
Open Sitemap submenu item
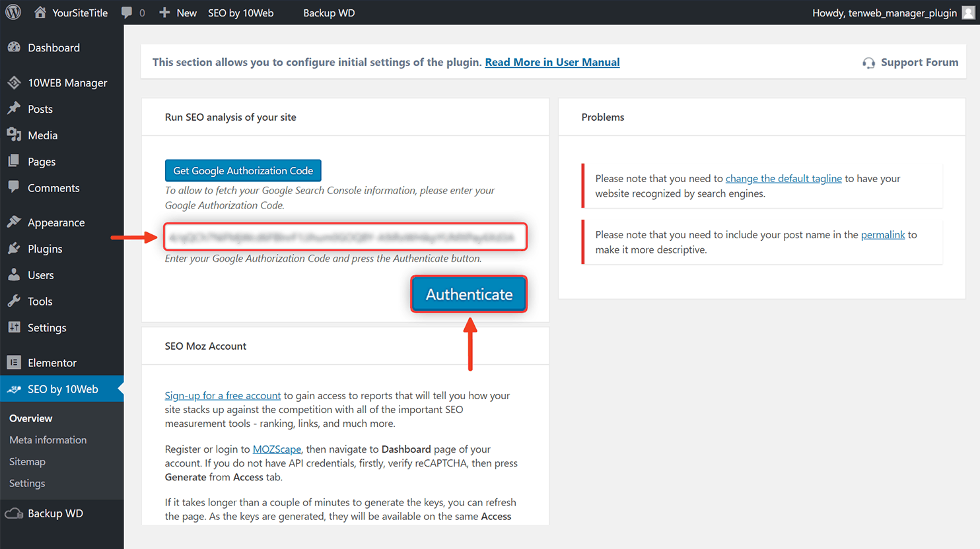tap(27, 462)
